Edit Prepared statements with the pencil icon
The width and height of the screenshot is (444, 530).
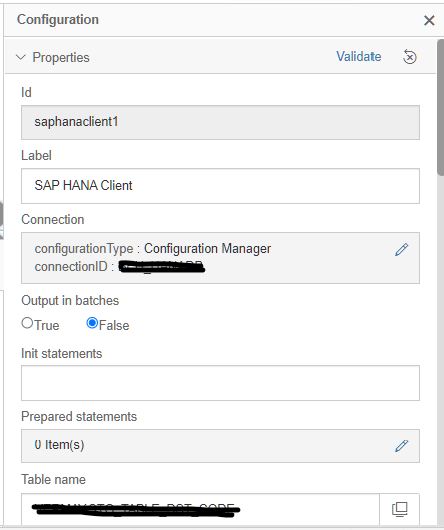coord(401,446)
